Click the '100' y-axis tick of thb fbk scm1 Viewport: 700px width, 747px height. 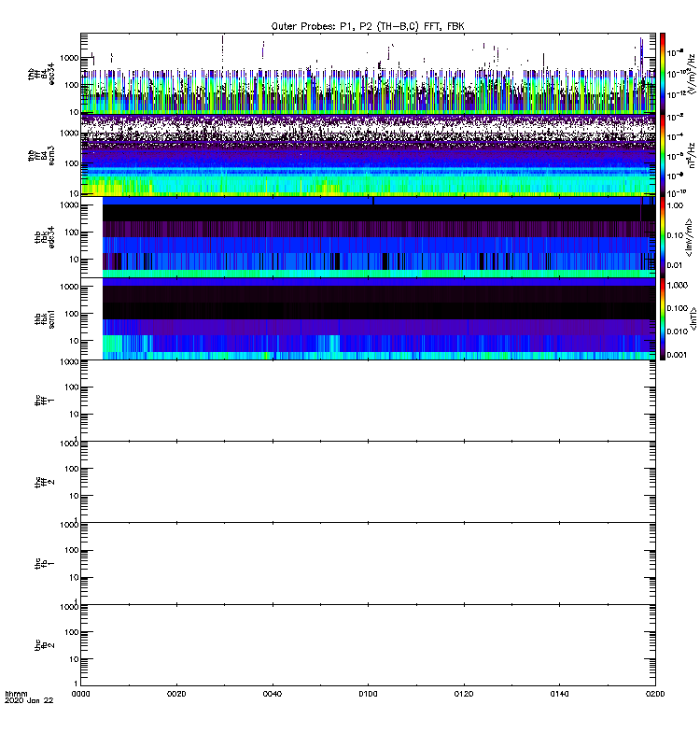[72, 314]
